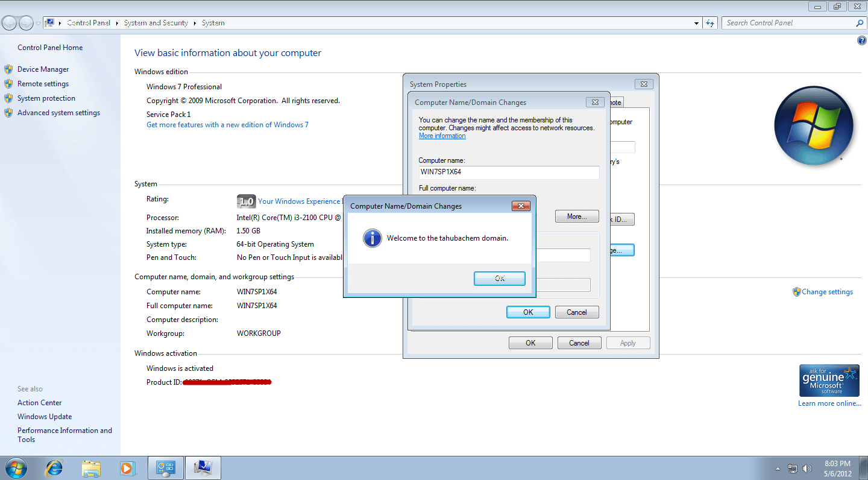
Task: Select System in the breadcrumb path
Action: 213,23
